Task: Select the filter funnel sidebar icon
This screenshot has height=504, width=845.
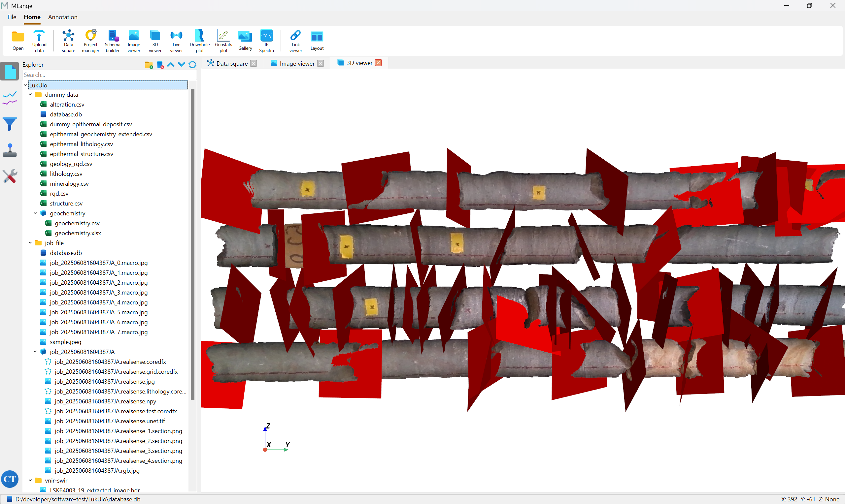Action: point(10,124)
